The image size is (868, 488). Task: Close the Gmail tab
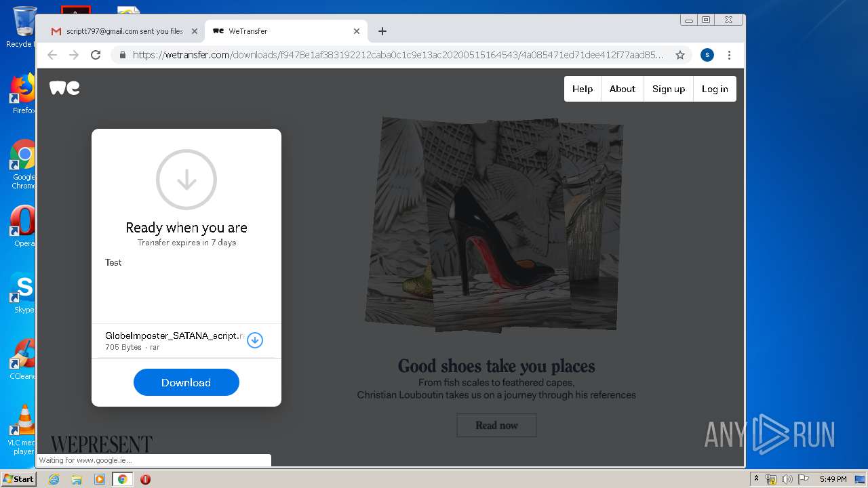tap(195, 31)
